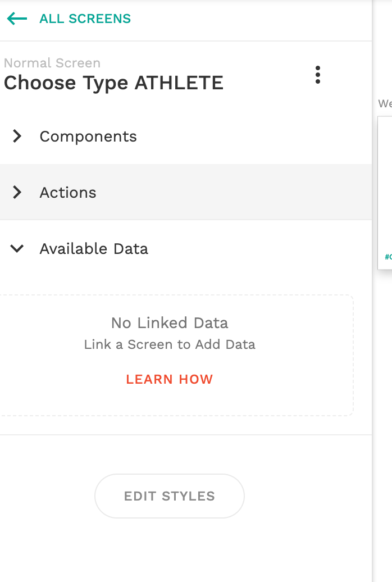Screen dimensions: 392x582
Task: Click the back arrow icon
Action: tap(17, 19)
